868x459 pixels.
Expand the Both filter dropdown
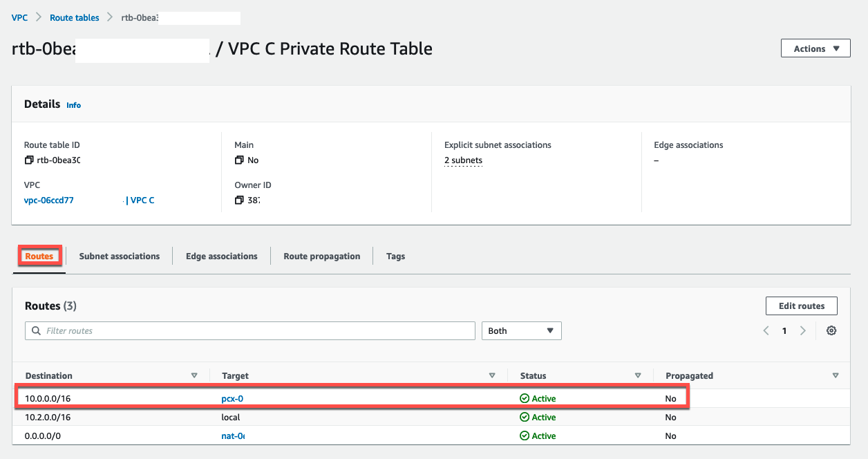[x=521, y=331]
